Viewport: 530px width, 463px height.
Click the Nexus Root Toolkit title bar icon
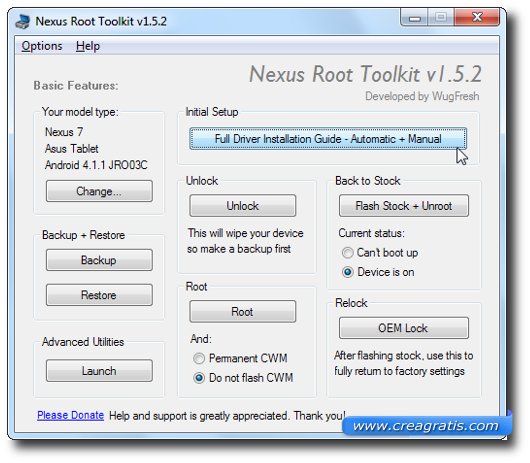click(23, 22)
